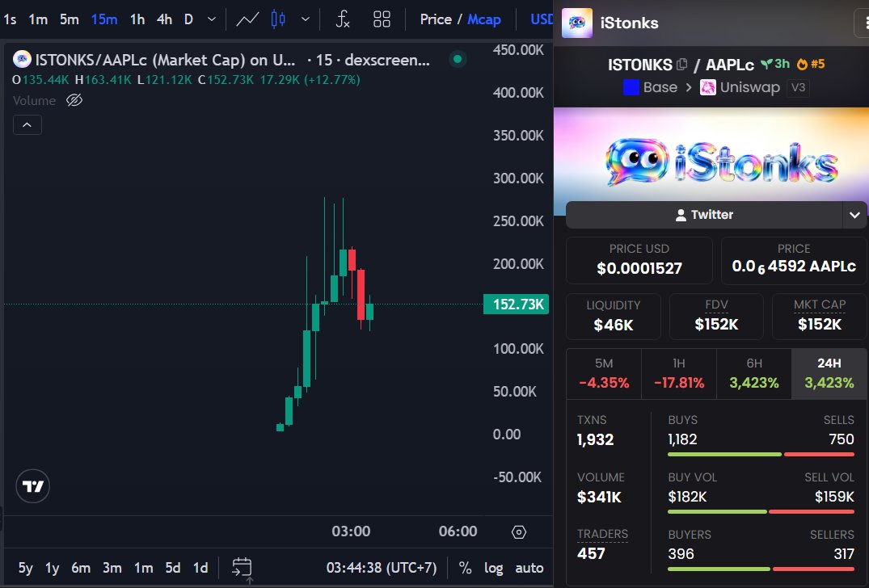
Task: Click the TradingView logo
Action: pyautogui.click(x=32, y=486)
